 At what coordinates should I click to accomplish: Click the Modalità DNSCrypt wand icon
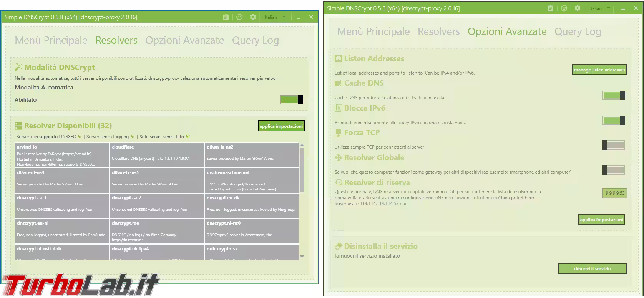tap(18, 68)
